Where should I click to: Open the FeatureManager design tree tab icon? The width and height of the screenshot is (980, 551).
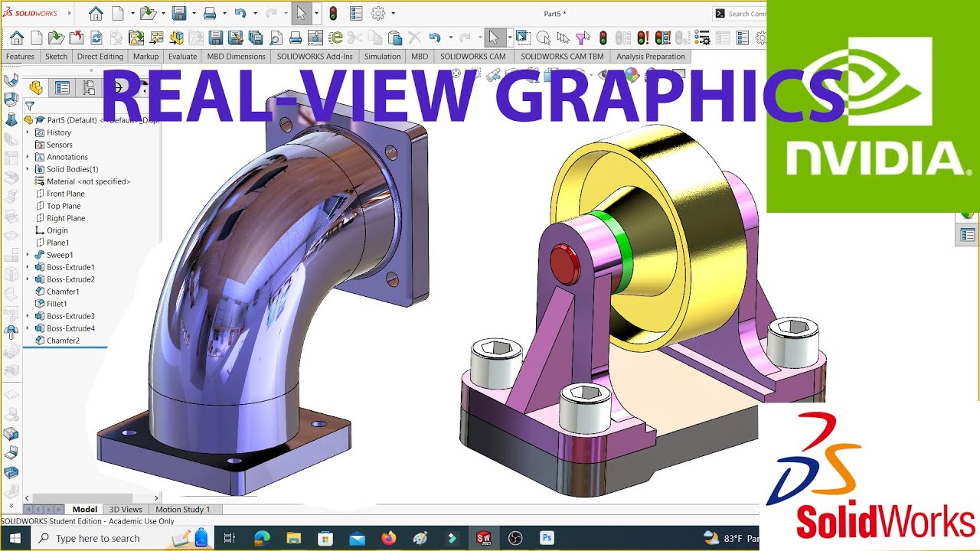coord(36,88)
